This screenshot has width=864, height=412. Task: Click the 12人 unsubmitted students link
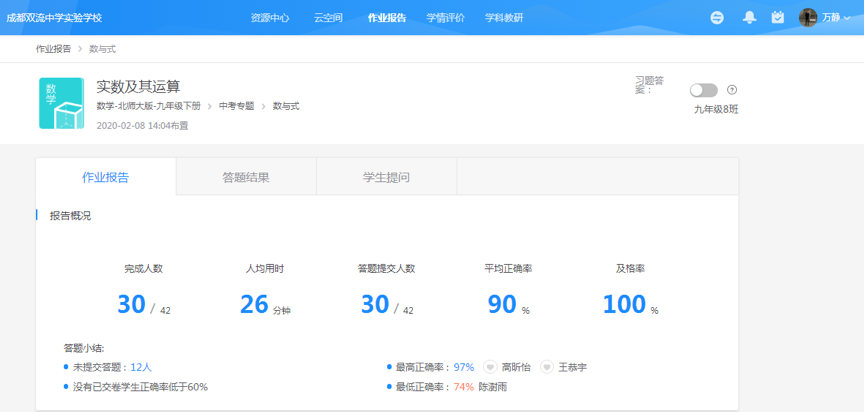point(140,367)
